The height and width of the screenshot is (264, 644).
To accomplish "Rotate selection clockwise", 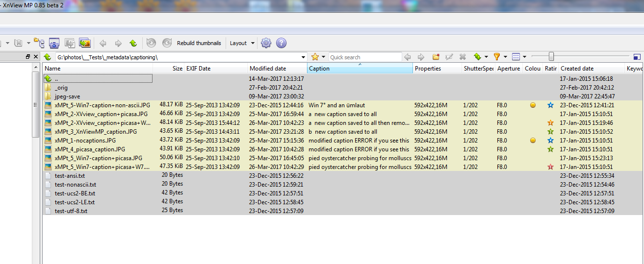I will click(167, 43).
